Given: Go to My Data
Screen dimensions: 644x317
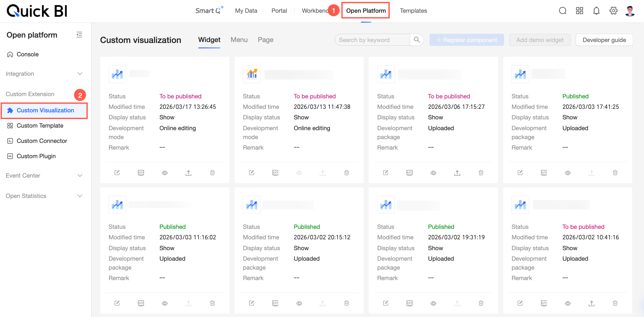Looking at the screenshot, I should click(x=246, y=11).
